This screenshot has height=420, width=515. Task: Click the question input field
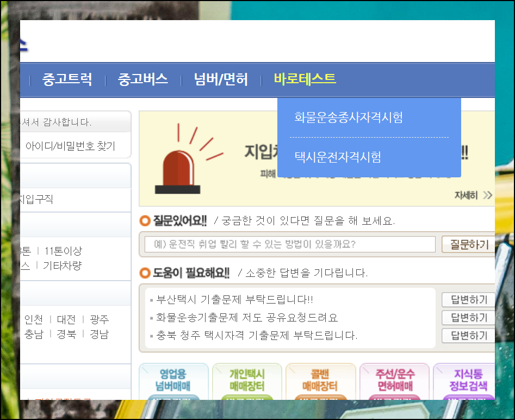point(290,244)
